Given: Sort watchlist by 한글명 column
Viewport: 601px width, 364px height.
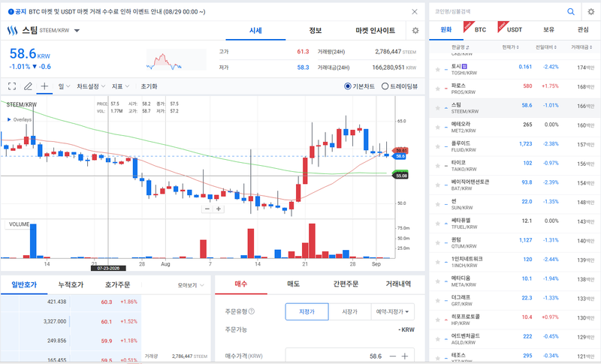Looking at the screenshot, I should point(461,47).
